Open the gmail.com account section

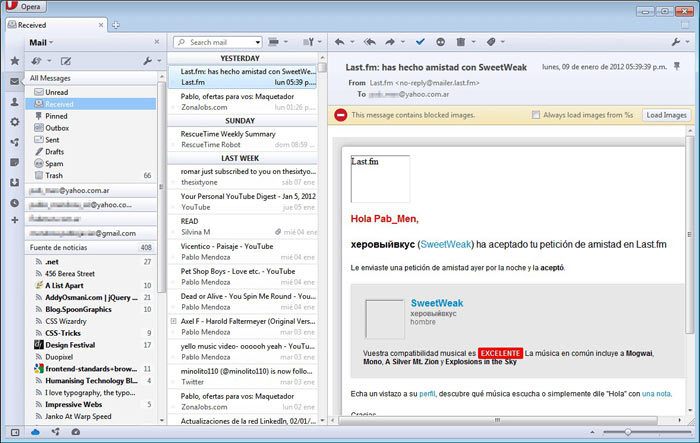[91, 233]
